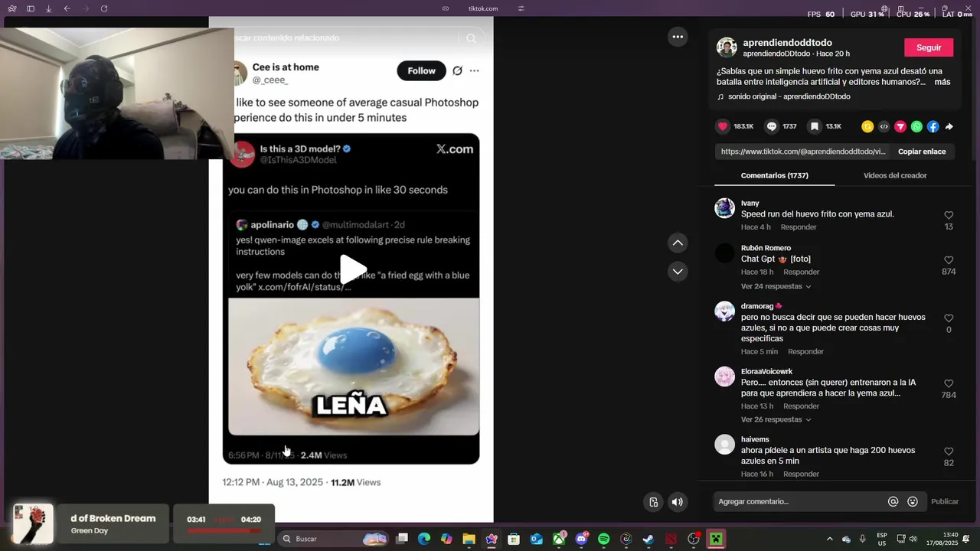Share the video to Facebook

coord(933,126)
